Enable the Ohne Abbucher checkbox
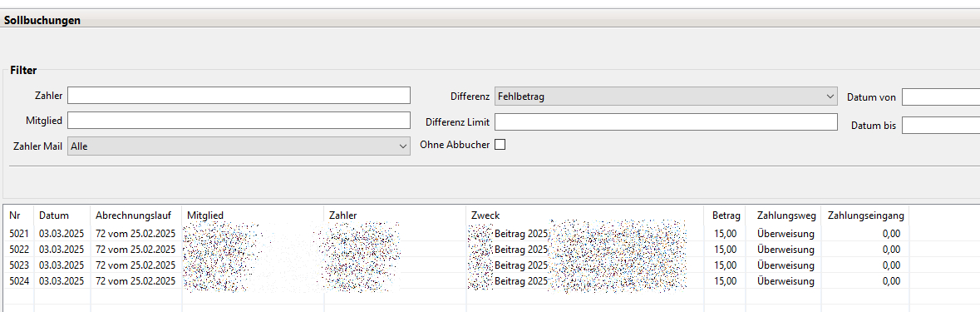The height and width of the screenshot is (312, 980). pyautogui.click(x=500, y=145)
